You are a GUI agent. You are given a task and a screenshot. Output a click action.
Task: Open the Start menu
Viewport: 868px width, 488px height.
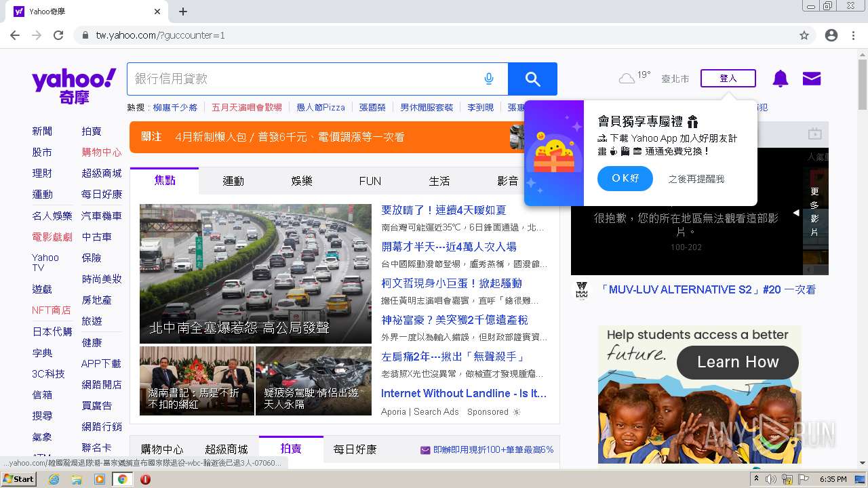coord(19,479)
